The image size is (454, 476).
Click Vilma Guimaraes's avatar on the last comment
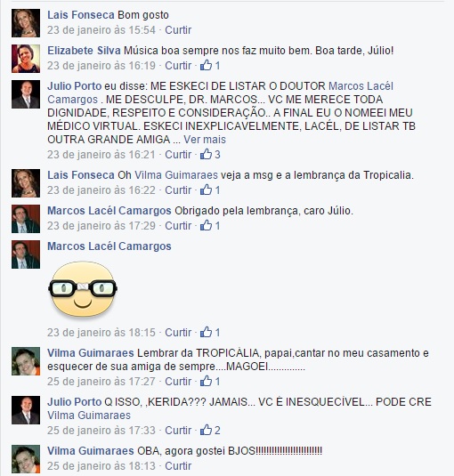click(26, 459)
